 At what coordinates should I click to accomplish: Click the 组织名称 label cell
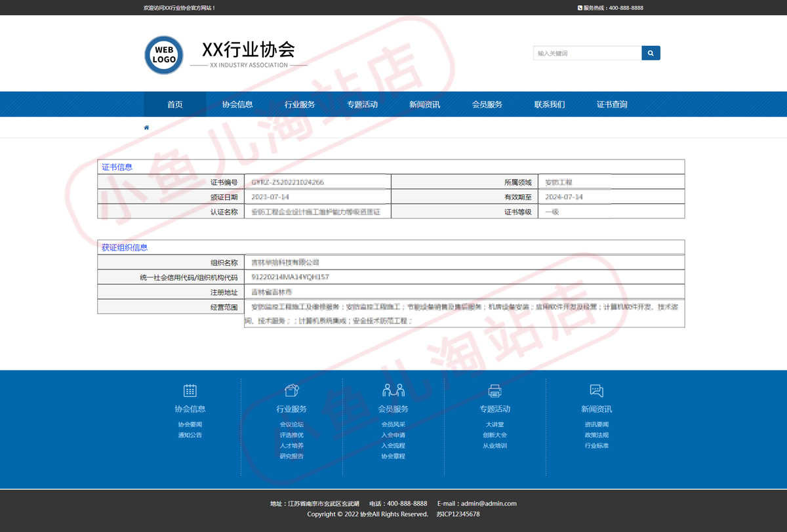(171, 262)
